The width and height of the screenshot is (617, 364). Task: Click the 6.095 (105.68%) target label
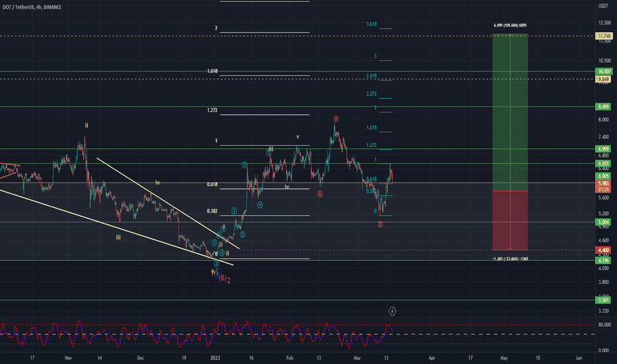(x=510, y=25)
